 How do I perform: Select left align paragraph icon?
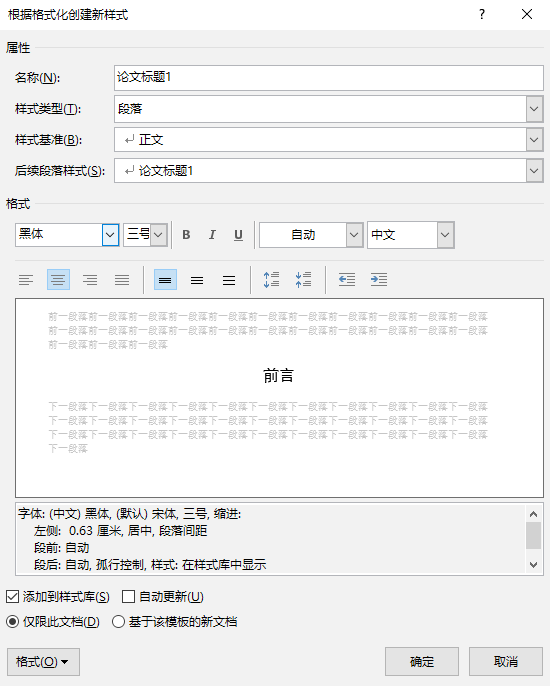tap(26, 280)
